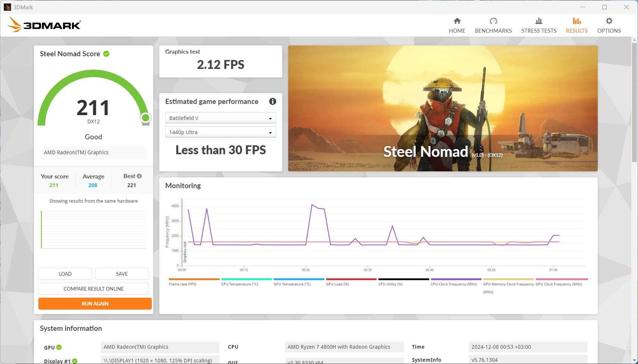Click the GPU Temperature blue legend swatch
This screenshot has width=638, height=364.
[x=299, y=279]
